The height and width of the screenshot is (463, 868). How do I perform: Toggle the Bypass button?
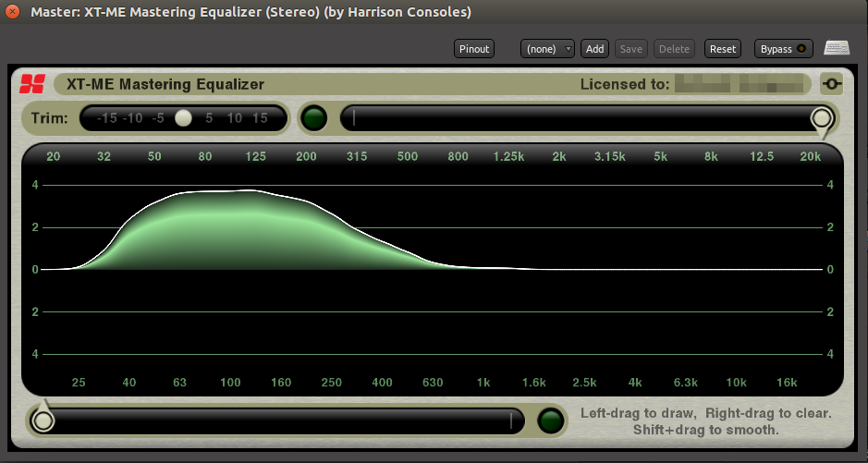click(783, 49)
